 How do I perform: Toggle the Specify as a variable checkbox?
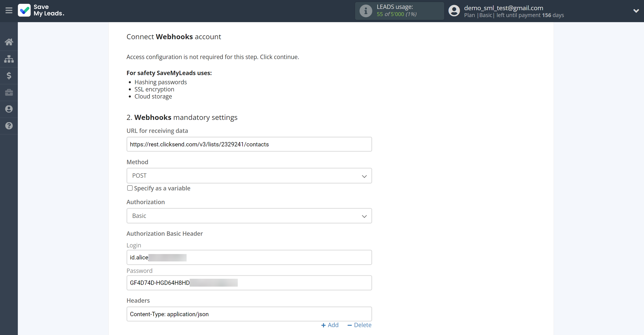click(130, 188)
